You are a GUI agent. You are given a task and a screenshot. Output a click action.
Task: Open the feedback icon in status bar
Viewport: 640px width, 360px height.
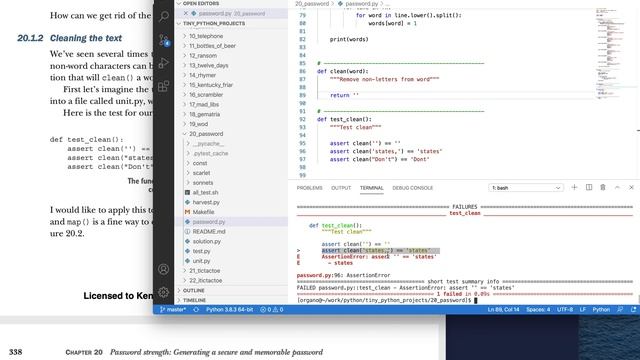pos(620,310)
